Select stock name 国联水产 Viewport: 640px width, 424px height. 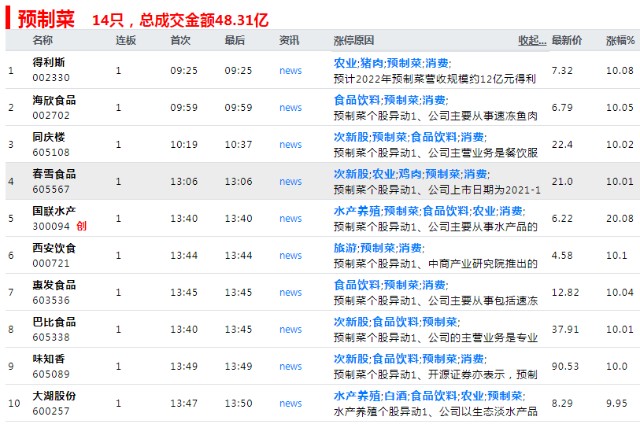point(54,211)
